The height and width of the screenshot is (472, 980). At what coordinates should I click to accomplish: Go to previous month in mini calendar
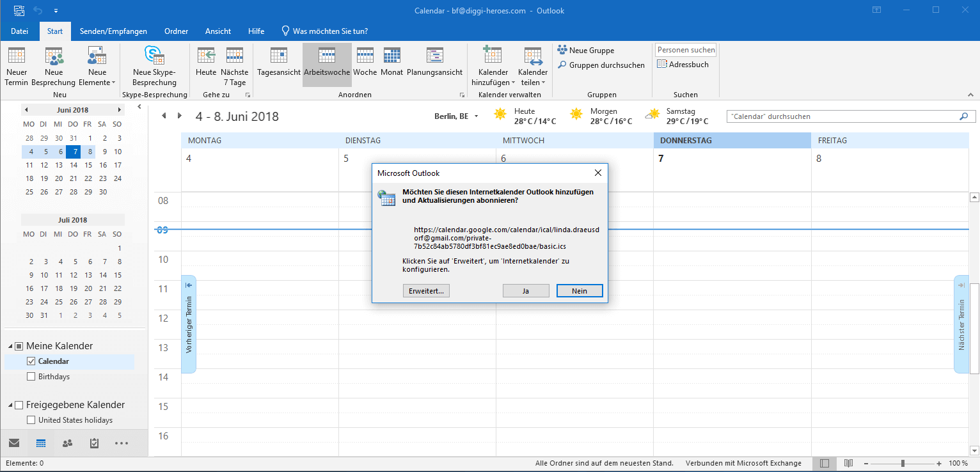point(26,110)
